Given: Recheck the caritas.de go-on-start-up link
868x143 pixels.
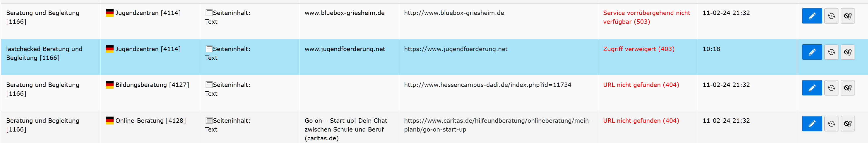Looking at the screenshot, I should (831, 124).
